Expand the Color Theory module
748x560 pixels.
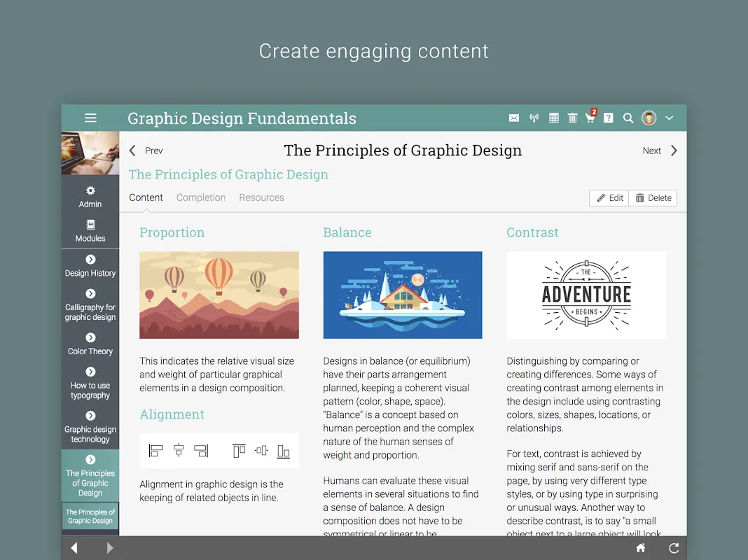pos(90,344)
